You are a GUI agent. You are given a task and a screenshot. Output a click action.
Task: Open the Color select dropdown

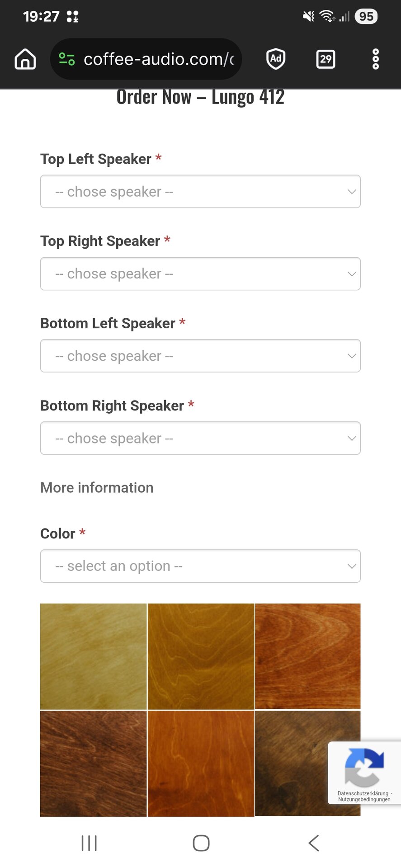[x=200, y=566]
